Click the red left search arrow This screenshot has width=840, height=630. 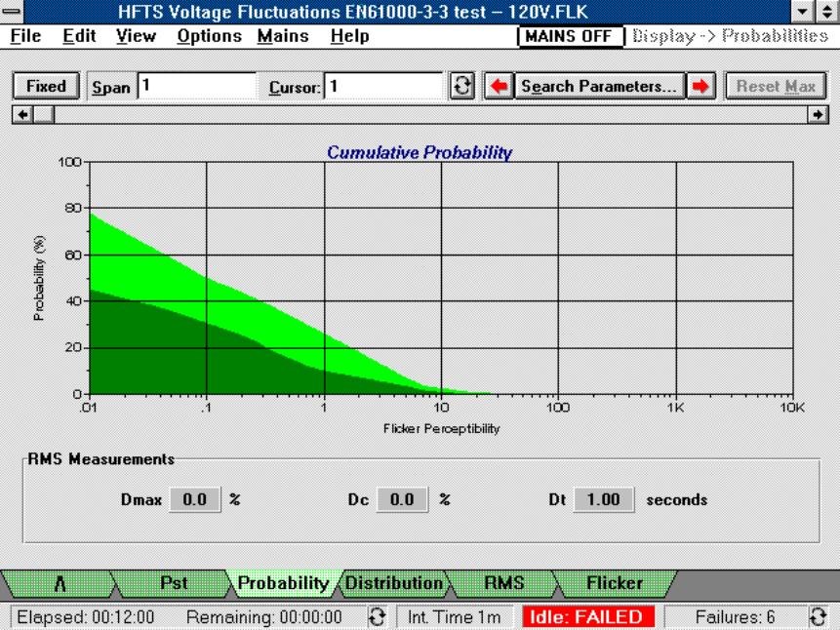coord(499,86)
